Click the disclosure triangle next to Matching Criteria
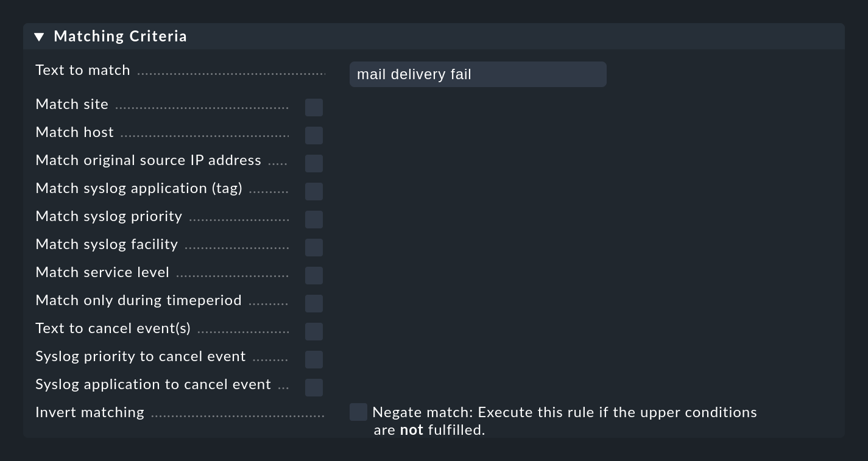 click(x=39, y=37)
